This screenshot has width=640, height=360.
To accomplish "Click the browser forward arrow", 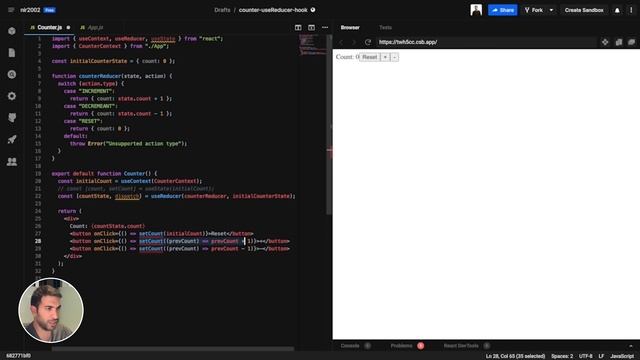I will coord(354,42).
